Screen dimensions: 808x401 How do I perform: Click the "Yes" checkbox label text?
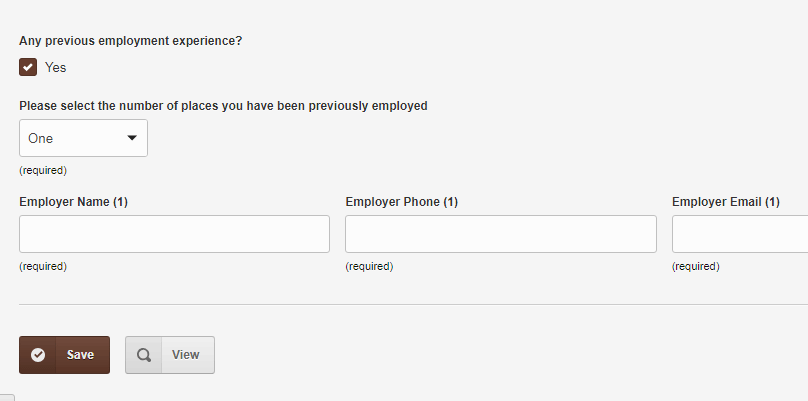point(56,68)
